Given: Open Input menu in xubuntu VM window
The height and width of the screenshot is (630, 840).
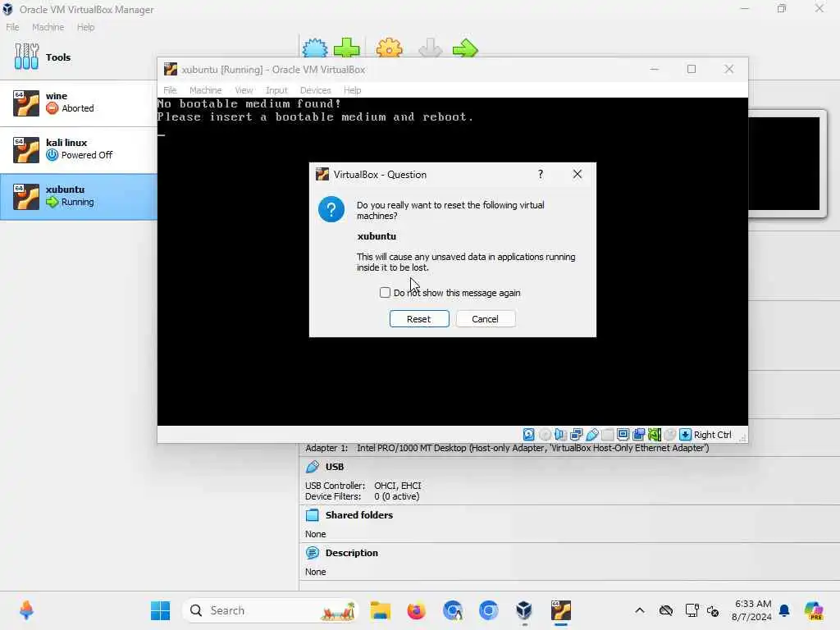Looking at the screenshot, I should [x=276, y=90].
